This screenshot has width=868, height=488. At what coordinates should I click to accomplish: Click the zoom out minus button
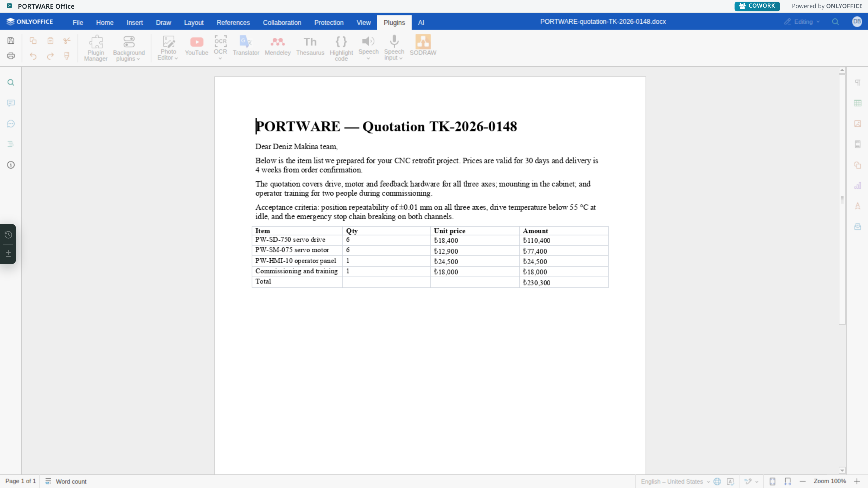802,481
